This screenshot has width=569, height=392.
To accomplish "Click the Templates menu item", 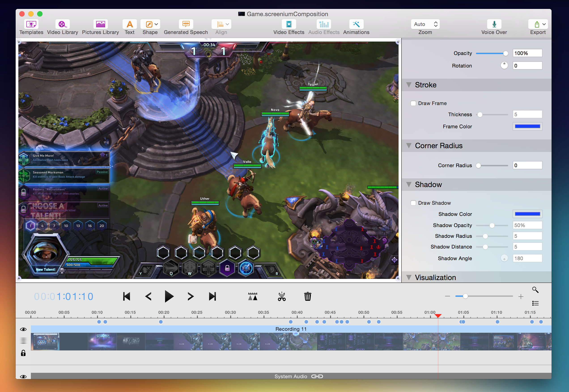I will (x=30, y=27).
